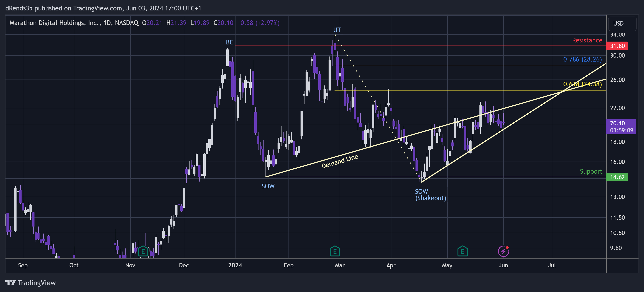
Task: Click the earnings E icon in May
Action: click(x=463, y=251)
